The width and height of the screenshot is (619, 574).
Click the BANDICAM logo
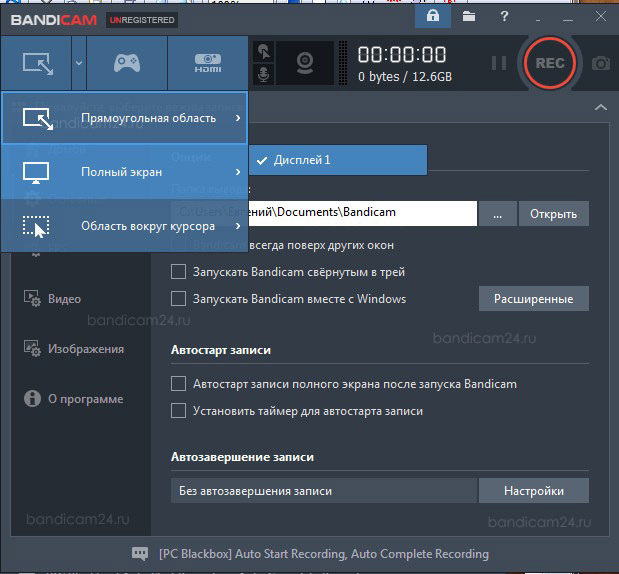54,20
